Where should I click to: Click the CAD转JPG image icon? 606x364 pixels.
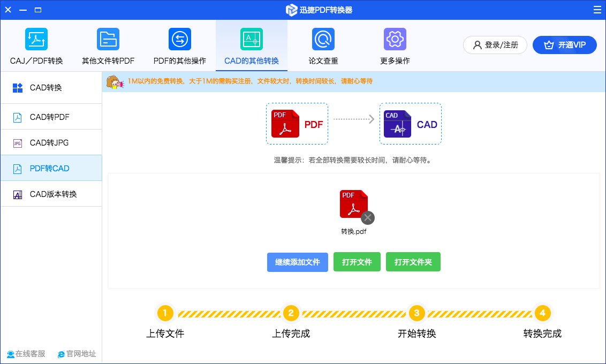pyautogui.click(x=17, y=143)
